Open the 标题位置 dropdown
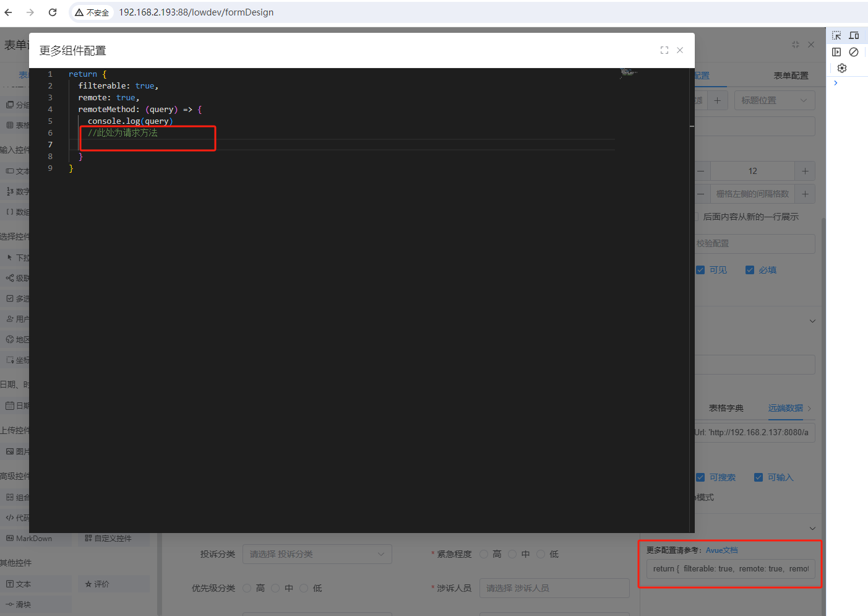 pyautogui.click(x=775, y=100)
